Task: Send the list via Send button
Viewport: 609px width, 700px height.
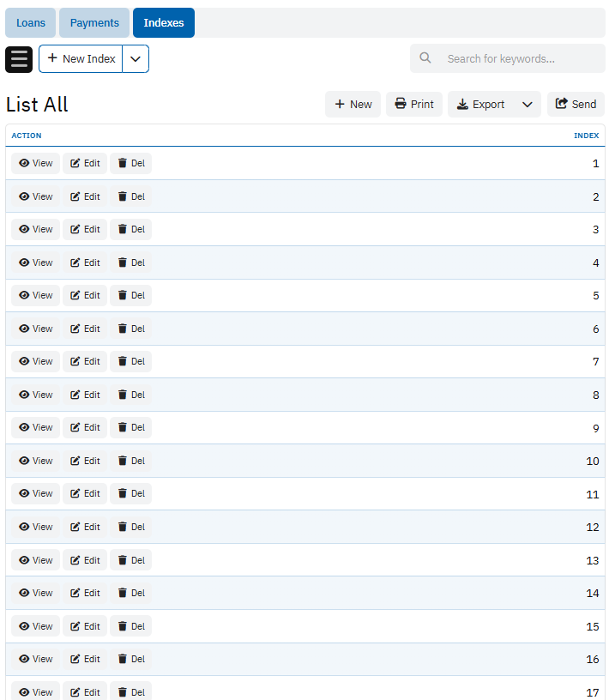Action: coord(575,105)
